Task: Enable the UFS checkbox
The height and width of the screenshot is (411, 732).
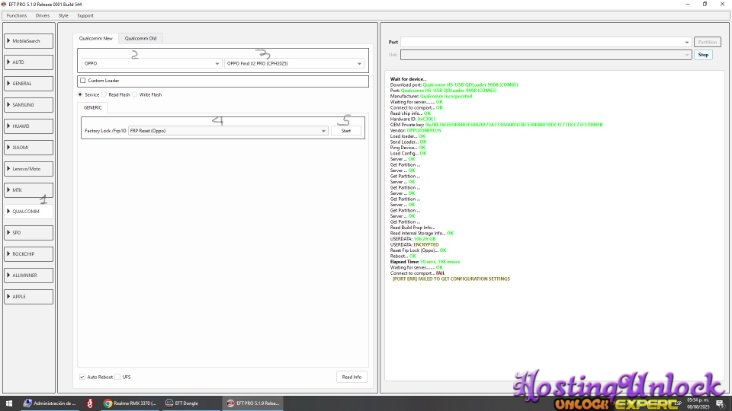Action: click(118, 377)
